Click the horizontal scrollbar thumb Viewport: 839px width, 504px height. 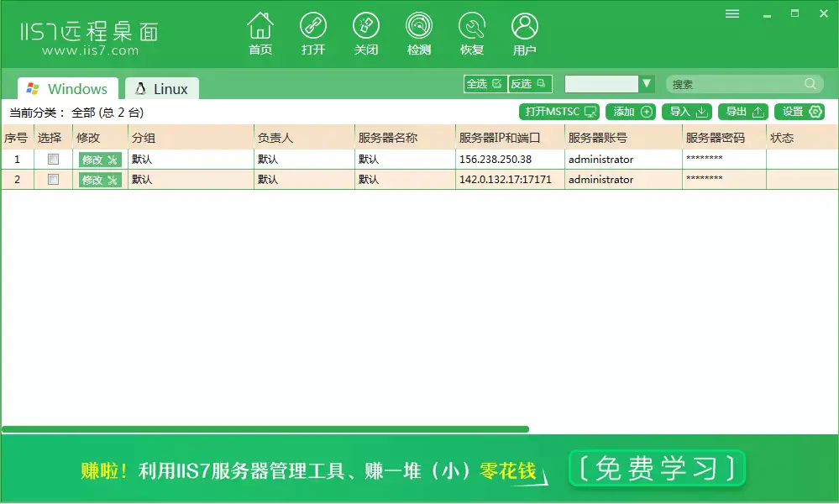click(265, 429)
